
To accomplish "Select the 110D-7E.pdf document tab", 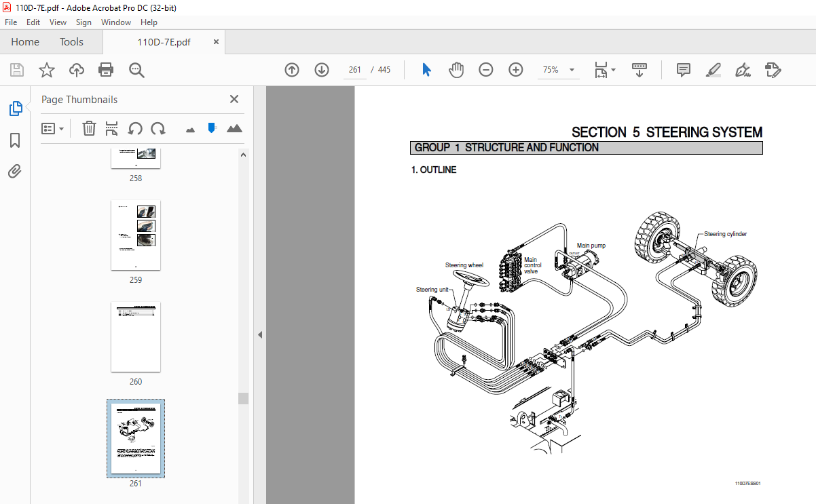I will 164,42.
